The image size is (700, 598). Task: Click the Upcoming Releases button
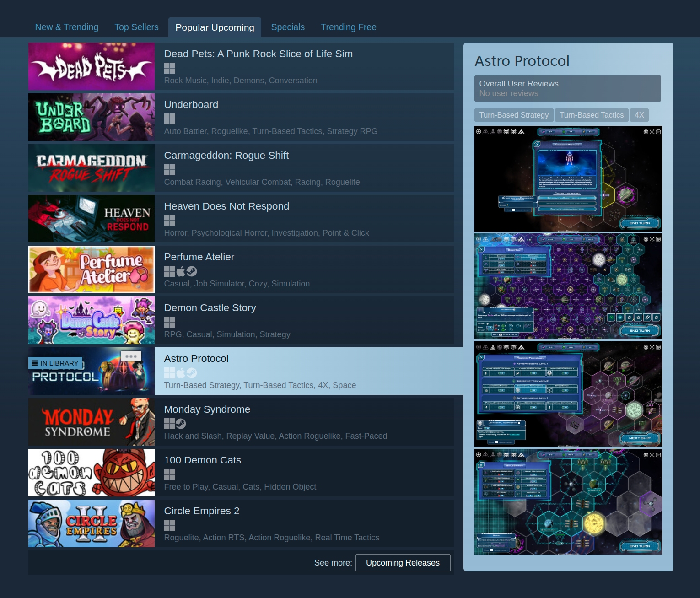pyautogui.click(x=403, y=563)
